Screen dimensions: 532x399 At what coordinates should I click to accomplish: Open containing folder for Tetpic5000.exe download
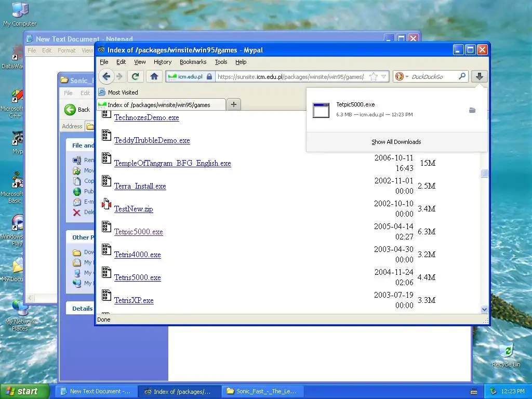[x=472, y=110]
